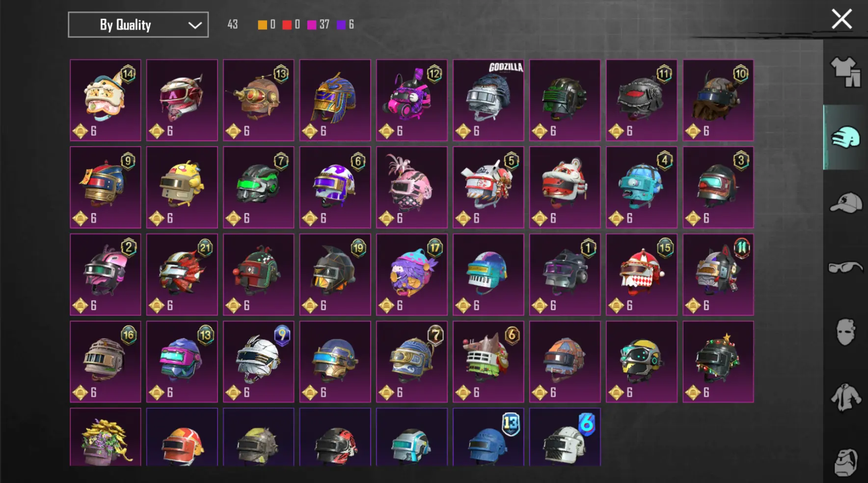Expand the sort dropdown chevron arrow

click(195, 25)
